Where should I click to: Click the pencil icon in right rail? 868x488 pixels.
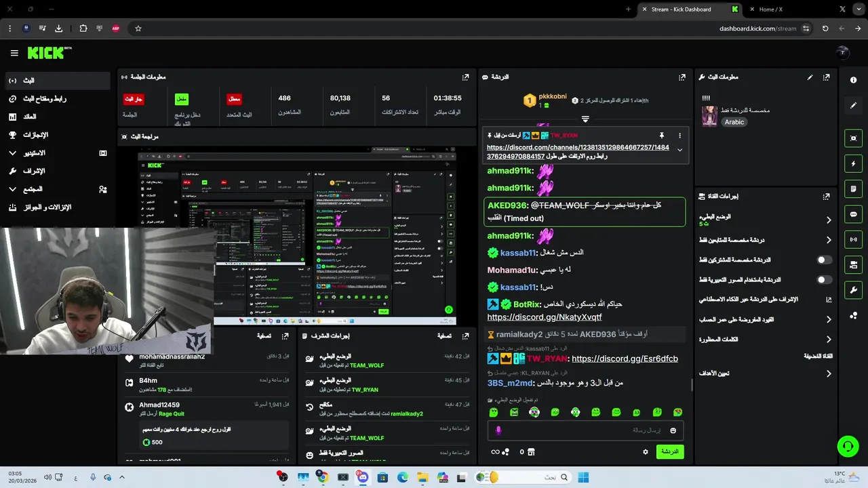(853, 106)
